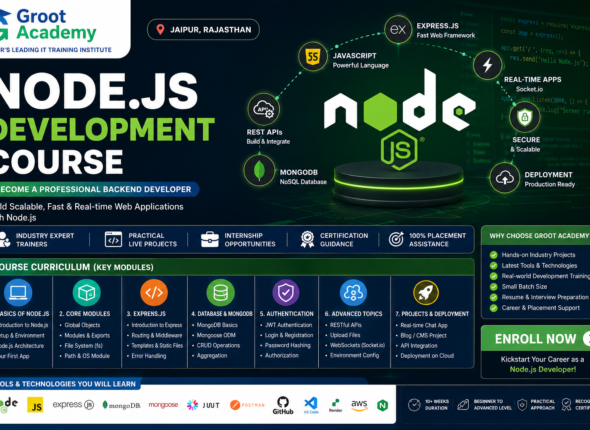Screen dimensions: 590x430
Task: Click the Jaipur, Rajasthan location pill
Action: (x=203, y=29)
